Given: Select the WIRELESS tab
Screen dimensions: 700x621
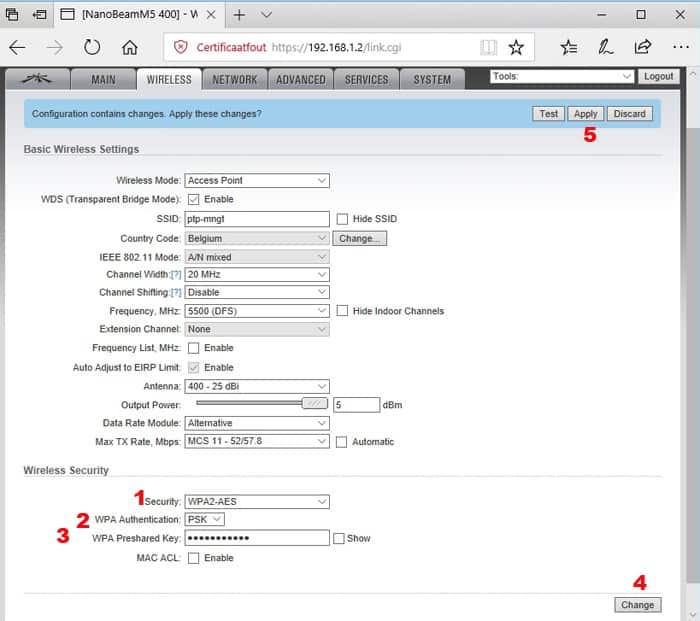Looking at the screenshot, I should pyautogui.click(x=169, y=79).
